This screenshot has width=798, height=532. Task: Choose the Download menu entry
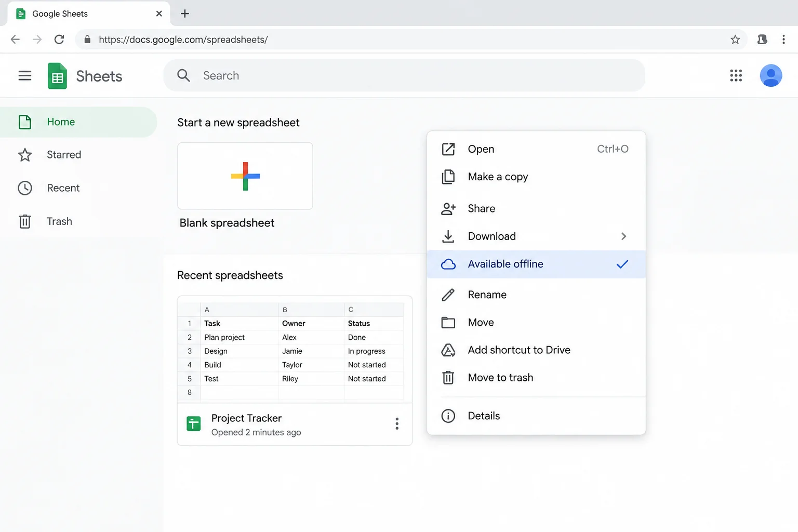point(536,236)
